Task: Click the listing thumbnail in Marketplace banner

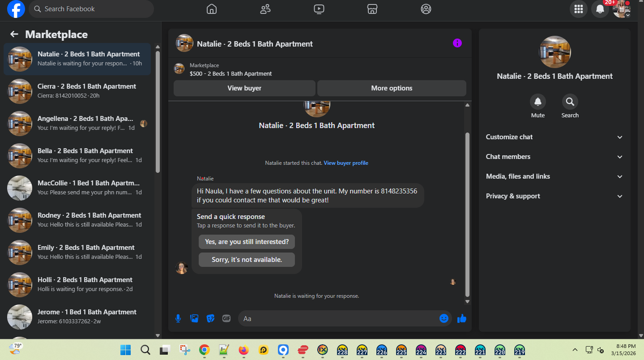Action: point(179,69)
